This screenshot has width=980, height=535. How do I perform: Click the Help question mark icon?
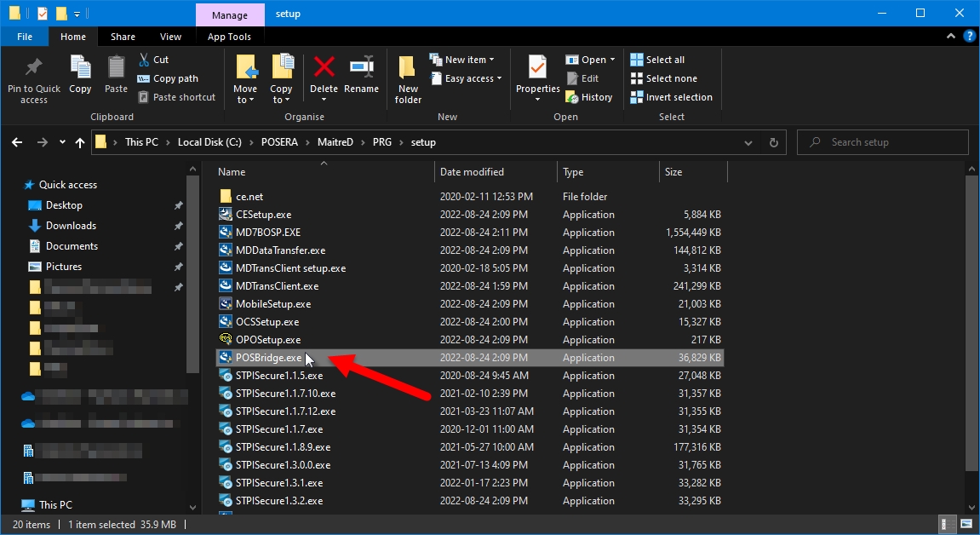[969, 37]
